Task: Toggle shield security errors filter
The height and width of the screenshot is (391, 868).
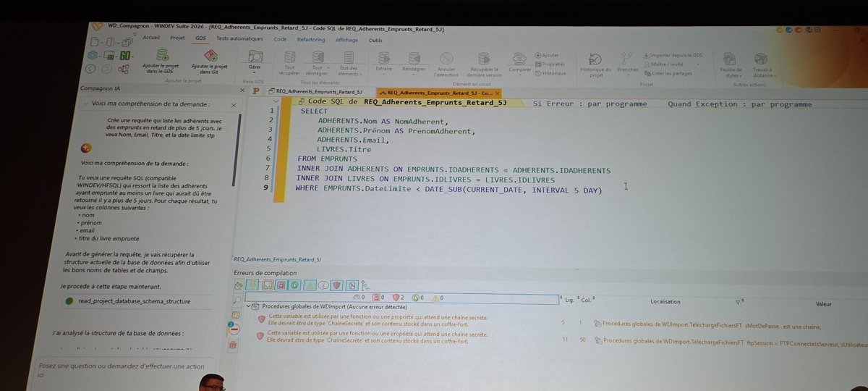Action: (336, 285)
